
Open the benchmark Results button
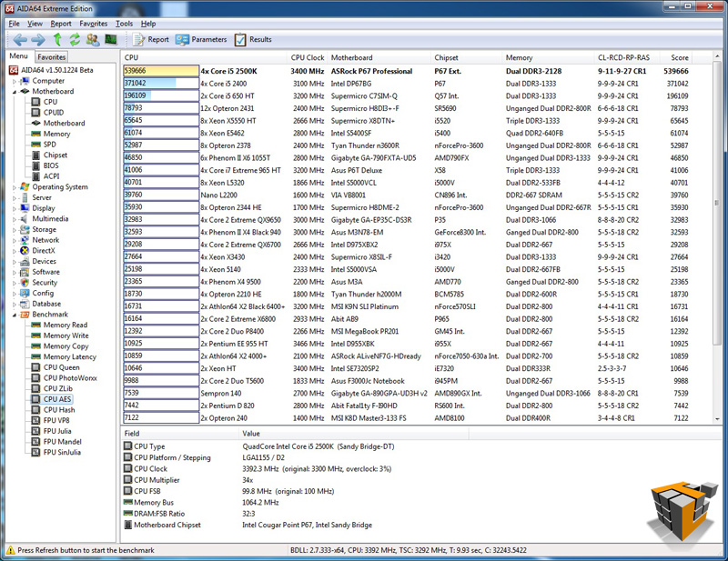[x=253, y=40]
